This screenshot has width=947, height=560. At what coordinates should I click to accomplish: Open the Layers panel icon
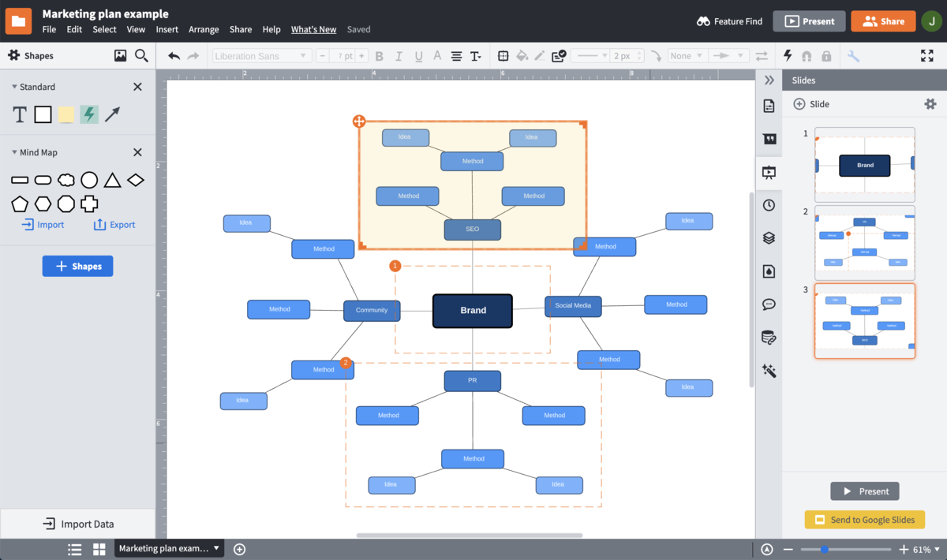click(x=769, y=238)
